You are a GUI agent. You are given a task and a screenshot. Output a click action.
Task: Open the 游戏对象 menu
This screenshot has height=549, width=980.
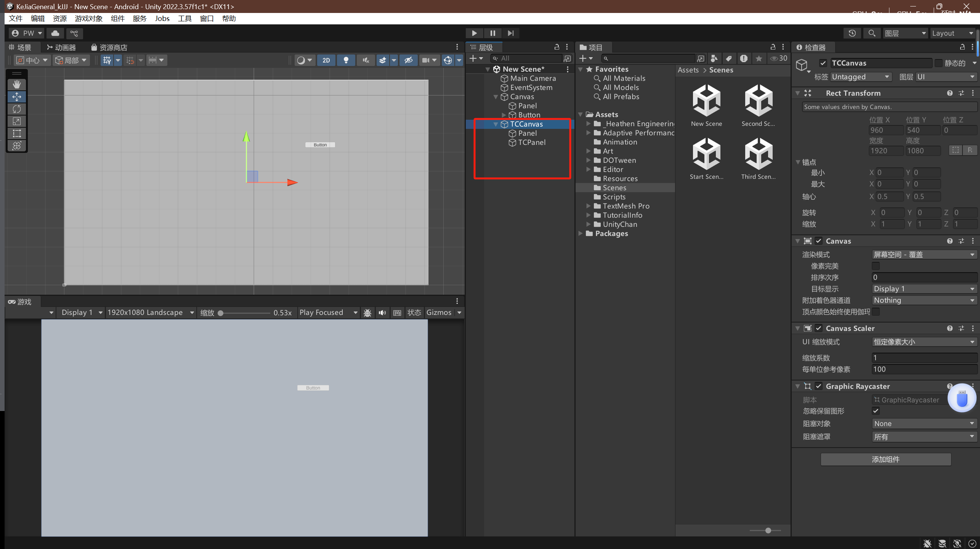coord(88,19)
